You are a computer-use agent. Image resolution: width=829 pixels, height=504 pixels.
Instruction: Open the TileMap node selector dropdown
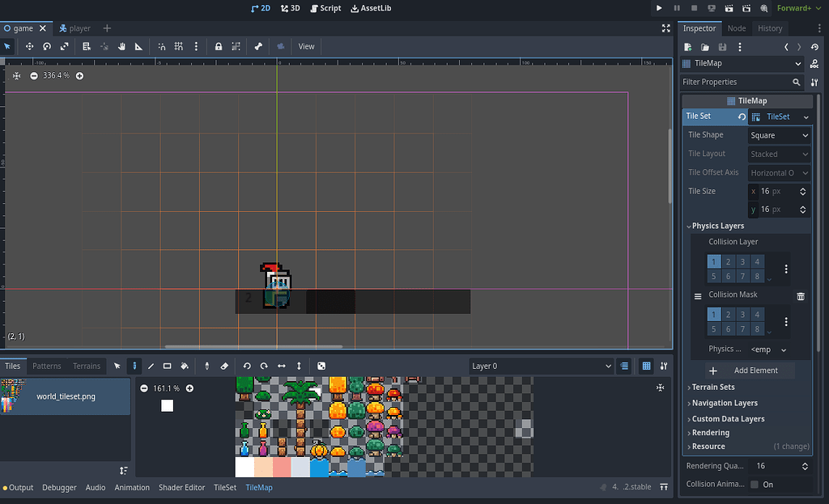(x=742, y=63)
